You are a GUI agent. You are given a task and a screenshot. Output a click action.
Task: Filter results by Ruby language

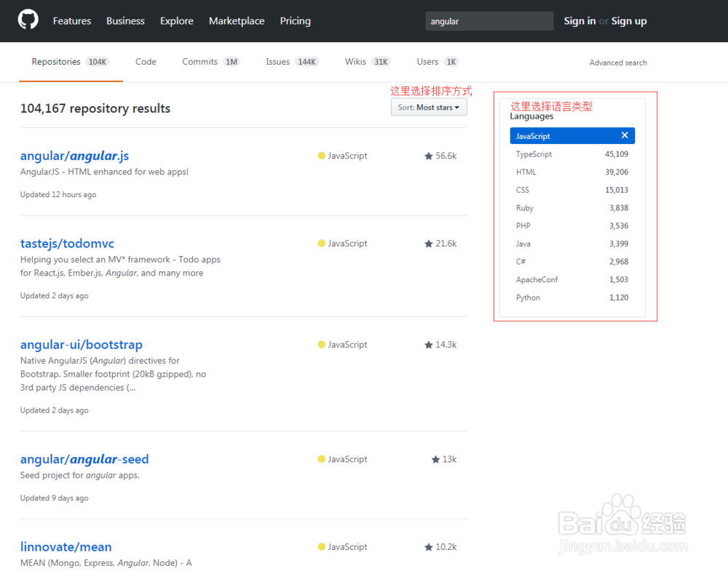[572, 208]
